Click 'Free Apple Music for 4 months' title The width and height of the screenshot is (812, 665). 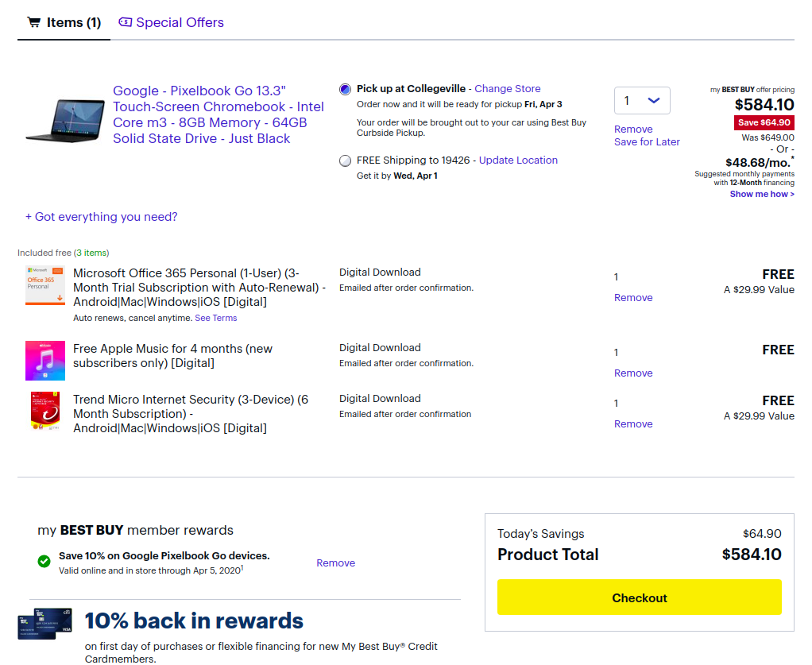tap(172, 356)
